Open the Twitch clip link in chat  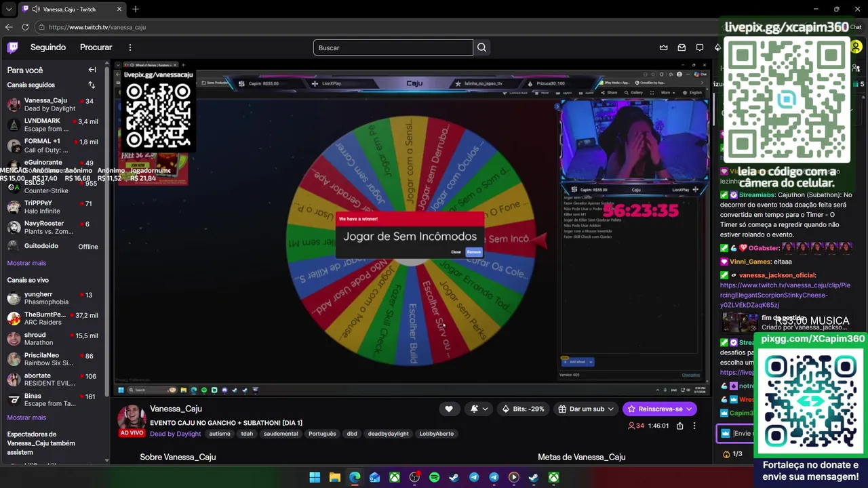(785, 296)
